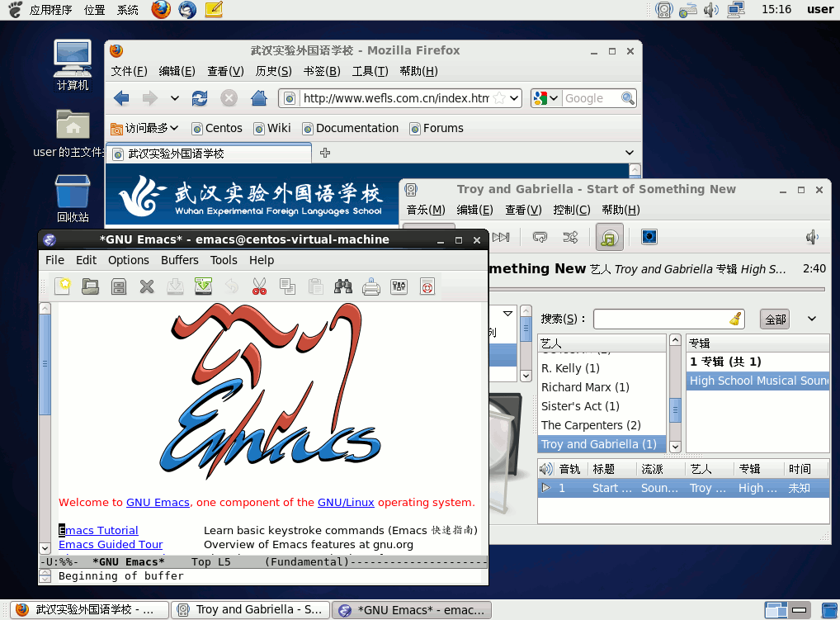Viewport: 840px width, 620px height.
Task: Click the Emacs Paste icon
Action: pos(315,286)
